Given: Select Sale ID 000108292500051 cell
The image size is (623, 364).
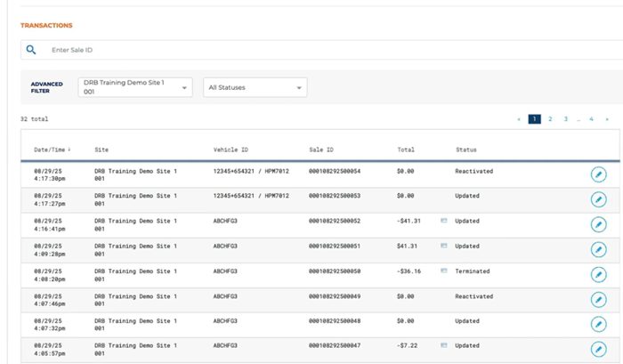Looking at the screenshot, I should (x=335, y=246).
